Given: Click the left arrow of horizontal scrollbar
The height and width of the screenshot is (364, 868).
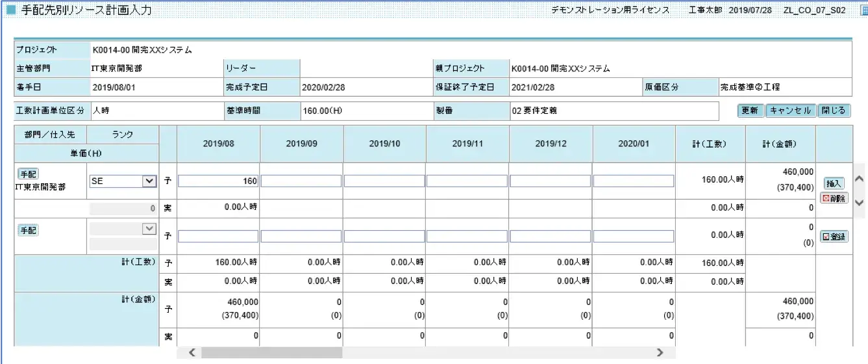Looking at the screenshot, I should point(192,352).
